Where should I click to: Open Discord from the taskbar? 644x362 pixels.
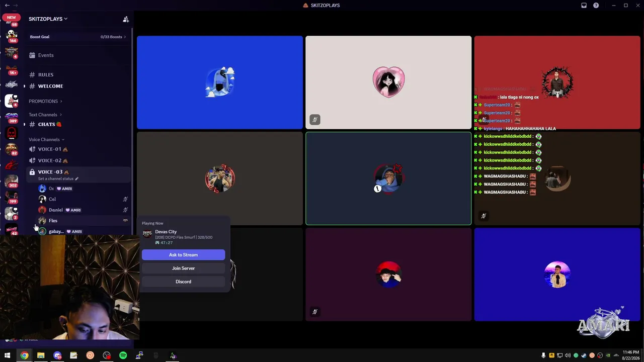coord(57,356)
